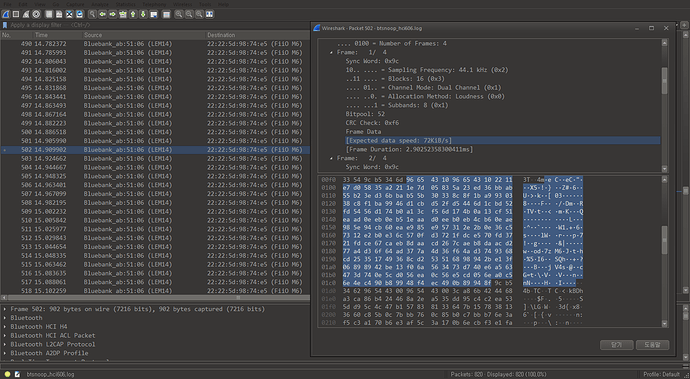The width and height of the screenshot is (690, 379).
Task: Open the Analyze menu
Action: (100, 4)
